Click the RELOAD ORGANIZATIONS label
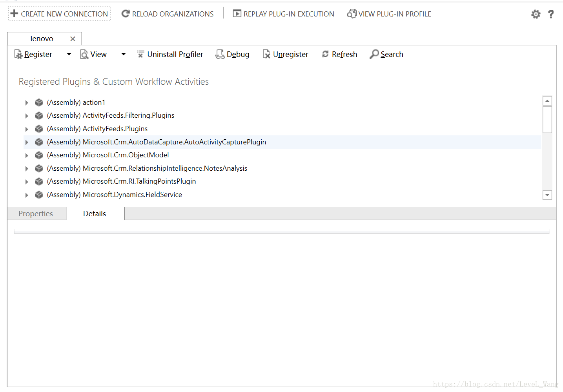 click(x=173, y=14)
